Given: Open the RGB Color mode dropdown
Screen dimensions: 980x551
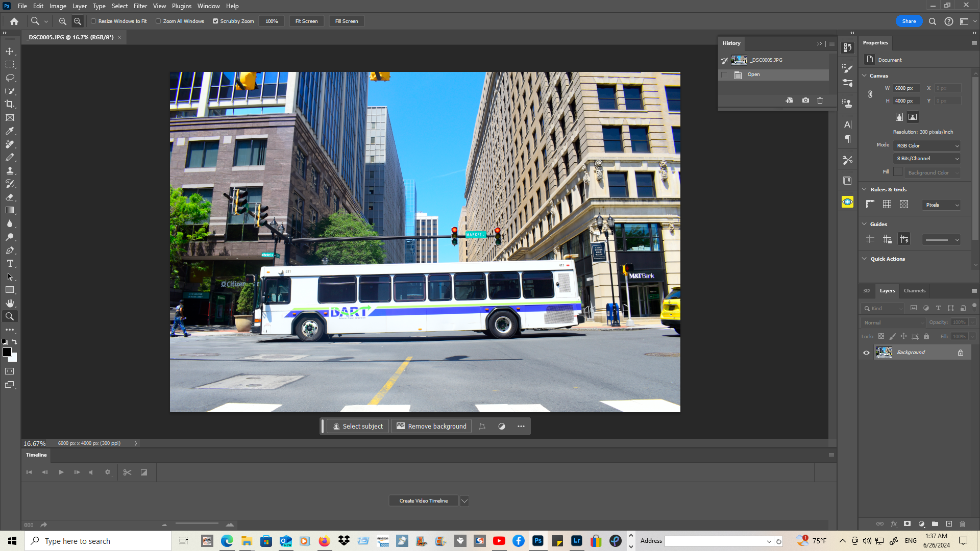Looking at the screenshot, I should (927, 146).
